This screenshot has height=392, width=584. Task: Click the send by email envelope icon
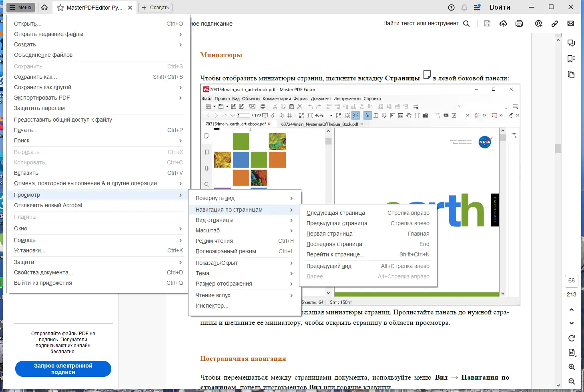tap(571, 24)
